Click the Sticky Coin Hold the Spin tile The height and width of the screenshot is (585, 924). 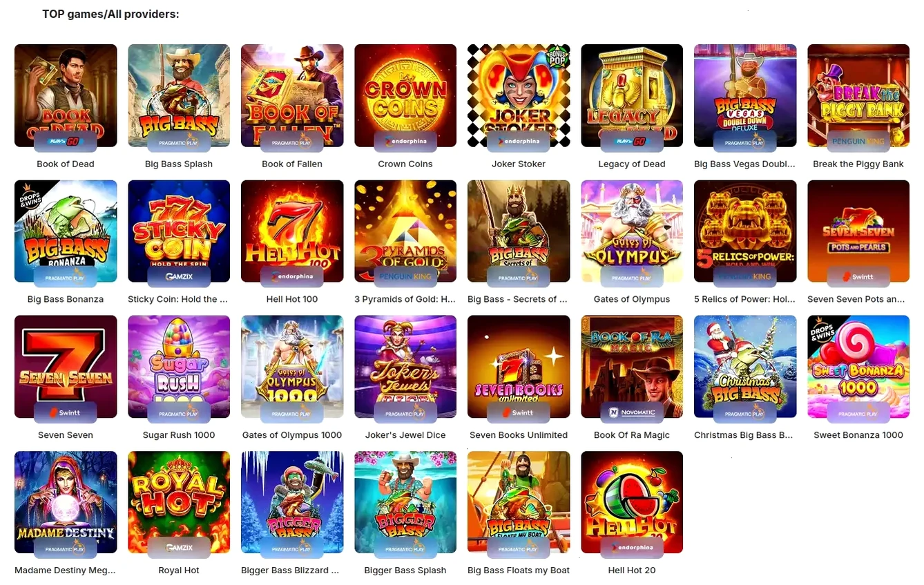point(179,231)
